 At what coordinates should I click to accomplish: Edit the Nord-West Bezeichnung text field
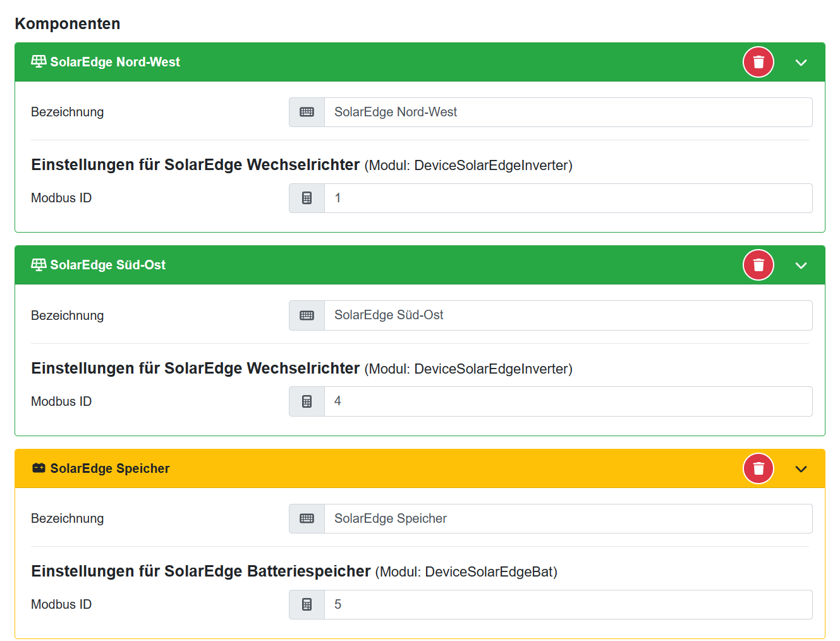click(568, 112)
